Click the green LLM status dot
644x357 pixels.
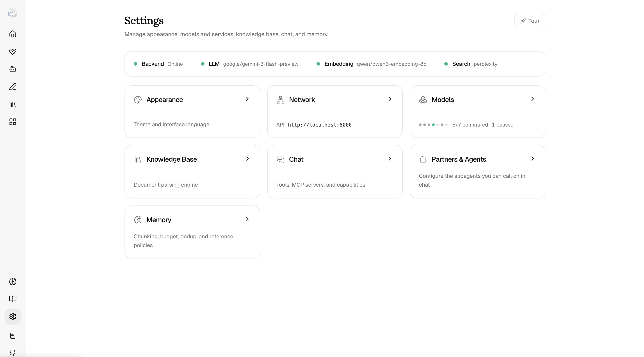coord(203,64)
